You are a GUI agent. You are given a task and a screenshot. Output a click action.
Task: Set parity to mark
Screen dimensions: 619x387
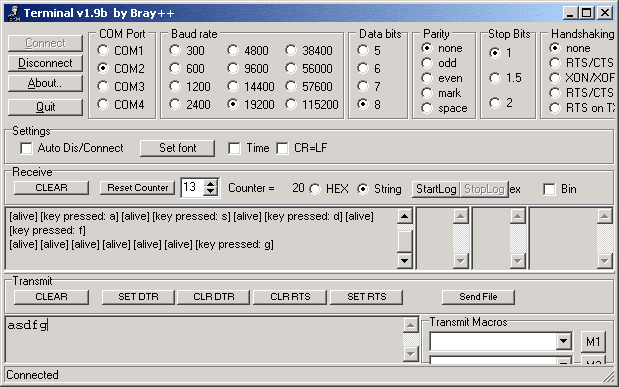click(x=441, y=93)
